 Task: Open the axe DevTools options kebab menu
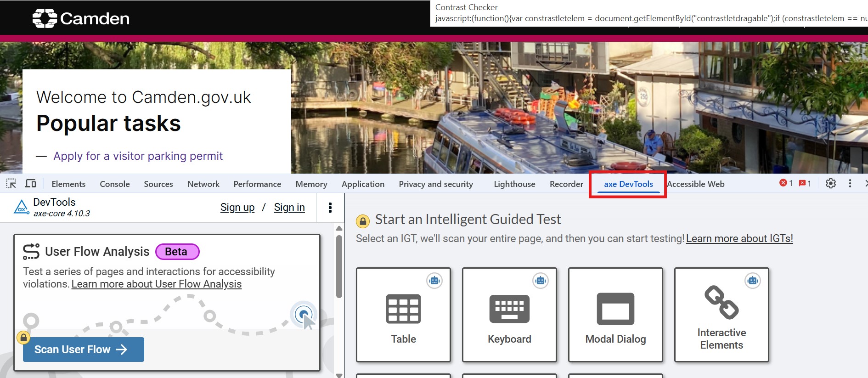pyautogui.click(x=330, y=208)
